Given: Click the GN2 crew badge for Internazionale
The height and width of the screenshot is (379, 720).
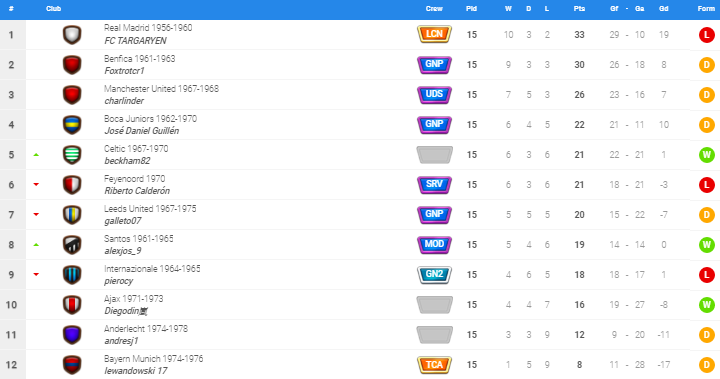Looking at the screenshot, I should tap(434, 275).
